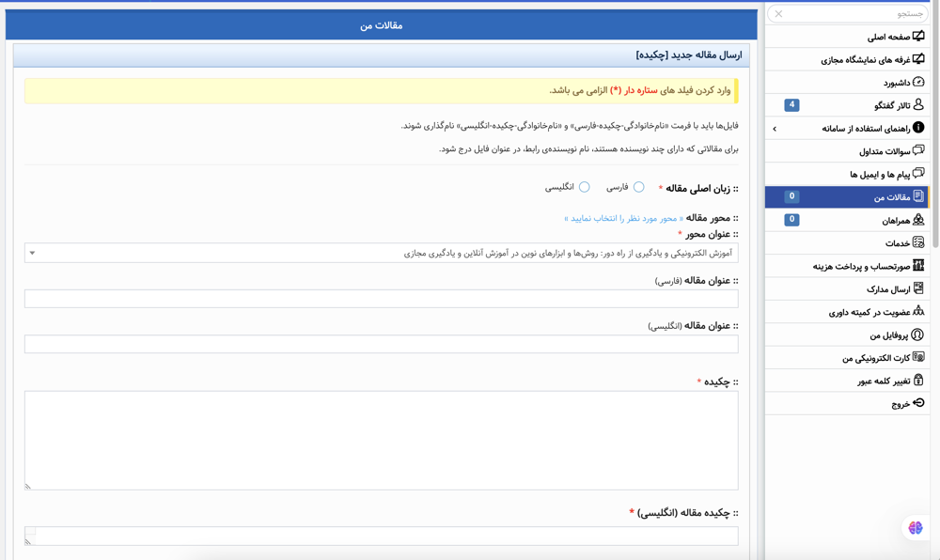The height and width of the screenshot is (560, 940).
Task: Select انگلیسی as main article language
Action: pyautogui.click(x=584, y=187)
